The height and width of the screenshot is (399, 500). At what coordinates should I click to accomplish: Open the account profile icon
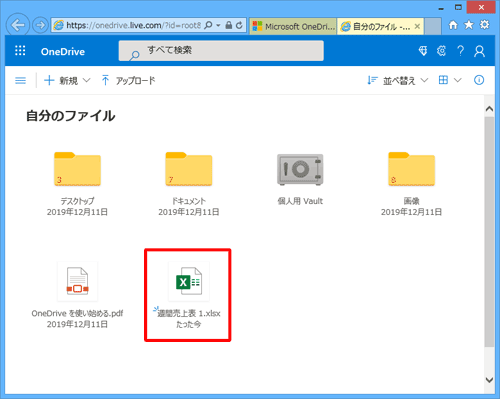click(x=479, y=51)
